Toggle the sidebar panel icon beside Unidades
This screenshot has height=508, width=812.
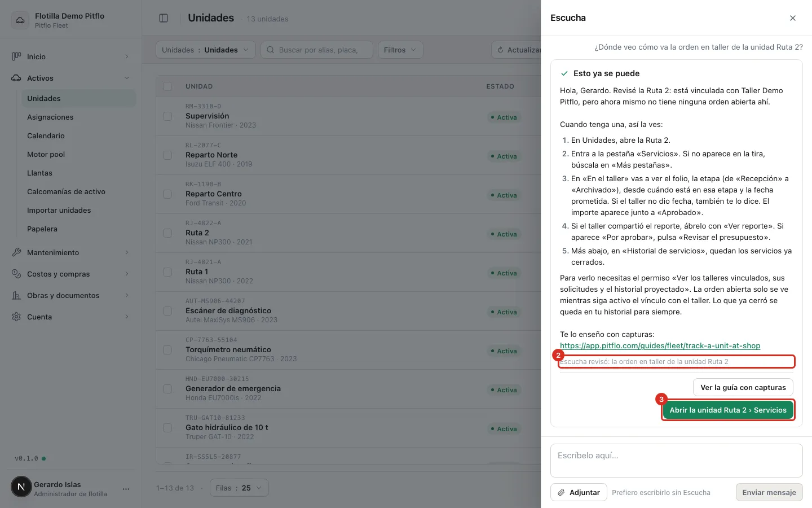point(164,18)
